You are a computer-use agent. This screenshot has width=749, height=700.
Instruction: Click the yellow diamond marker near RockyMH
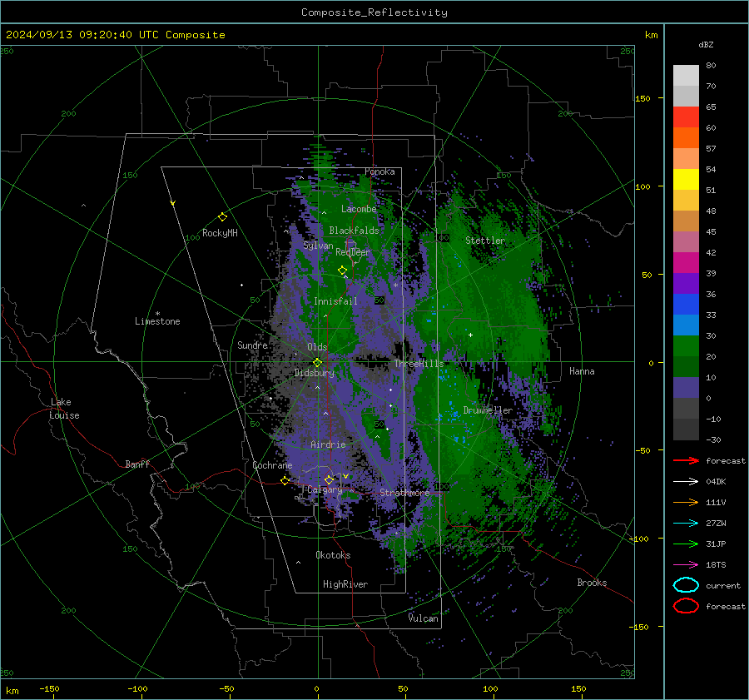[x=222, y=217]
